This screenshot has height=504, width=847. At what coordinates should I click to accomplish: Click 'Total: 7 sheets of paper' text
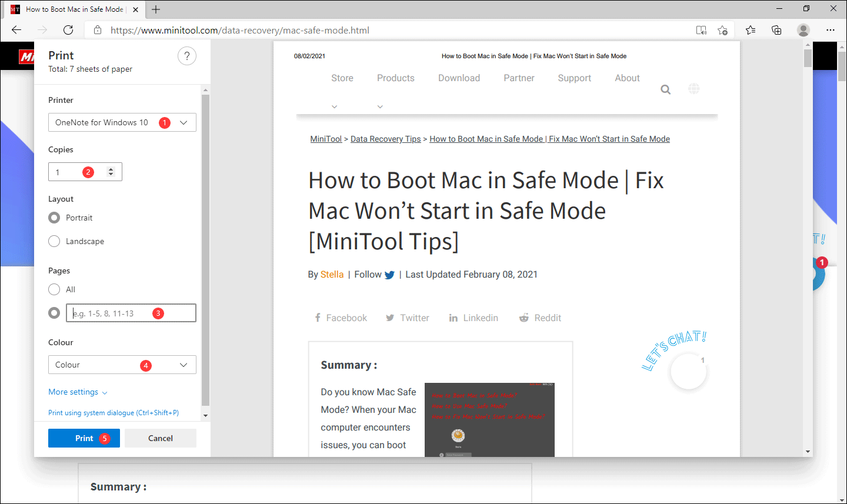coord(91,69)
